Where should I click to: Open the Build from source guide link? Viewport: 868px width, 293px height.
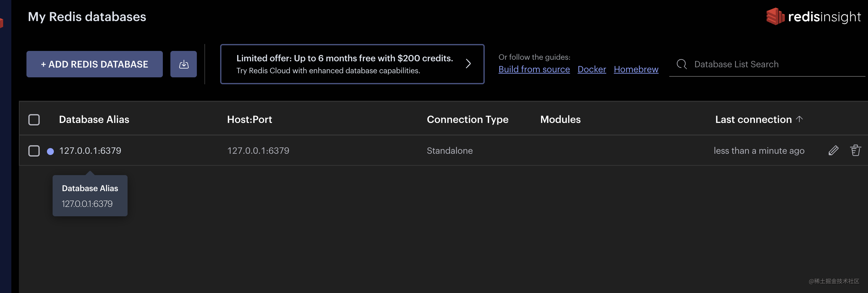[534, 69]
